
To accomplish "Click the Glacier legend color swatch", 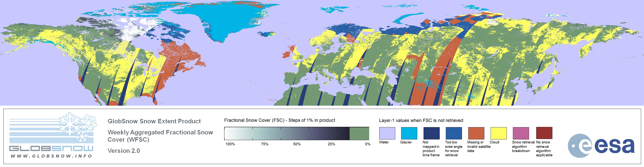I will pos(409,133).
